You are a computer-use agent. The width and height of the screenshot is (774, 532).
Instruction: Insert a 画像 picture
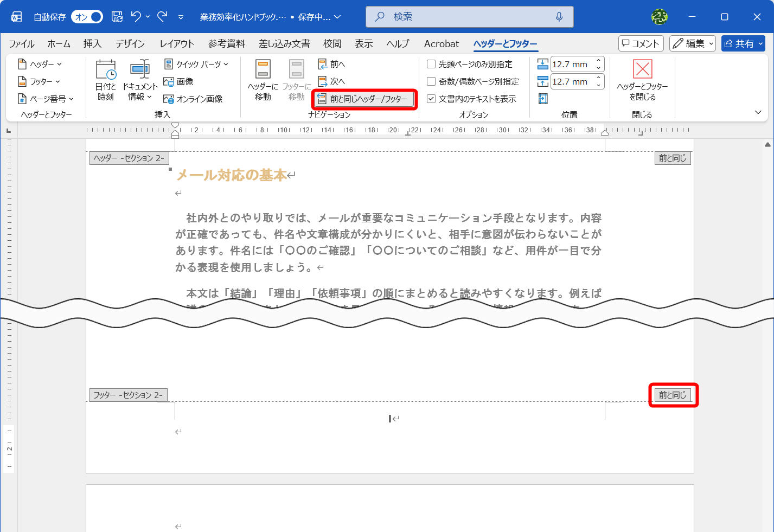point(178,81)
